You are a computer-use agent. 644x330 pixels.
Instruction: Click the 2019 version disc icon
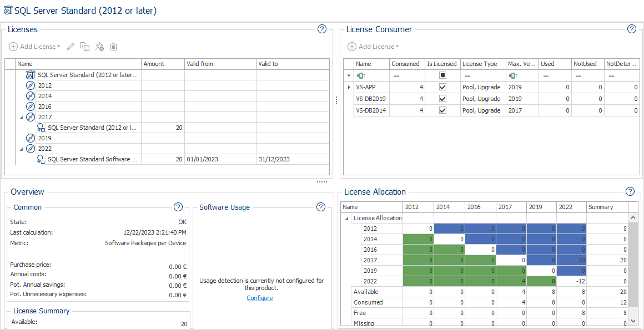31,138
